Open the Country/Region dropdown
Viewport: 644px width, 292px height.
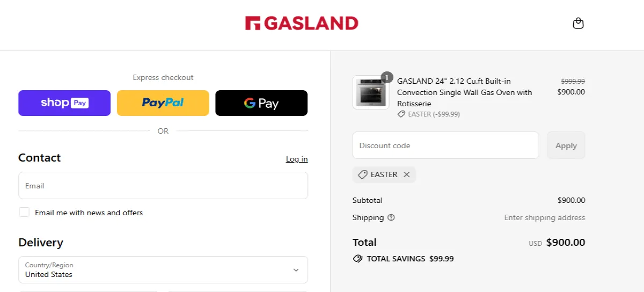tap(163, 269)
